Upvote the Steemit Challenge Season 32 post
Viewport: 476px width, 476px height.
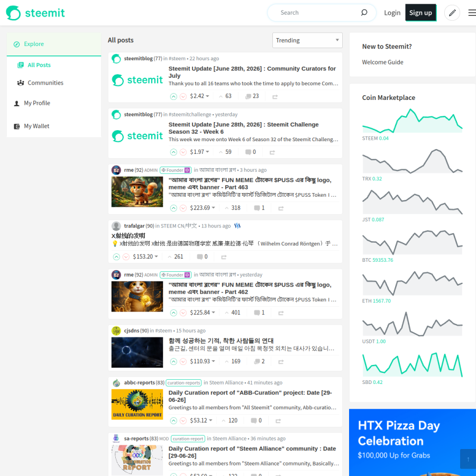pyautogui.click(x=173, y=152)
